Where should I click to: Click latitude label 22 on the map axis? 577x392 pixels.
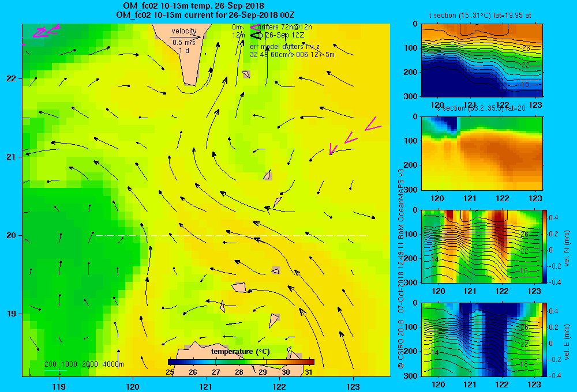[12, 79]
